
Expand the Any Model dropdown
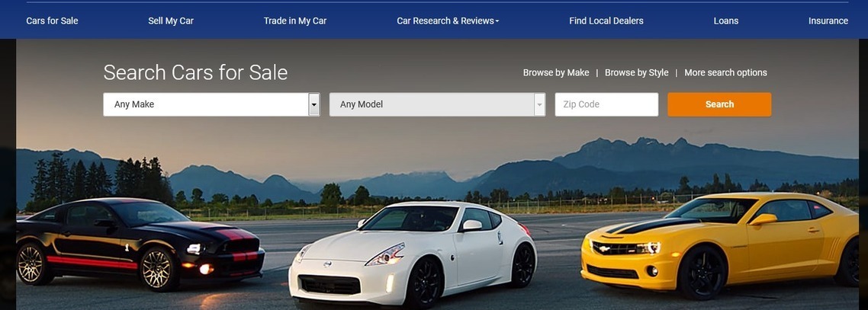(431, 104)
